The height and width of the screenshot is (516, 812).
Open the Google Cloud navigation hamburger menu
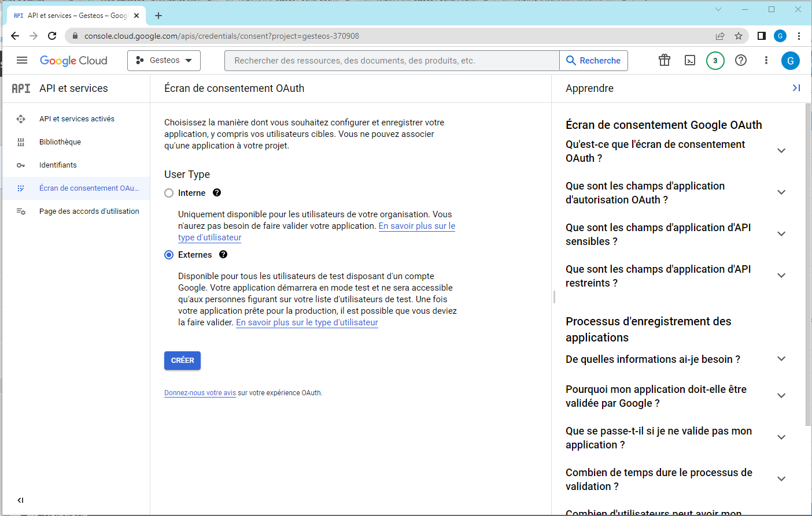point(22,60)
